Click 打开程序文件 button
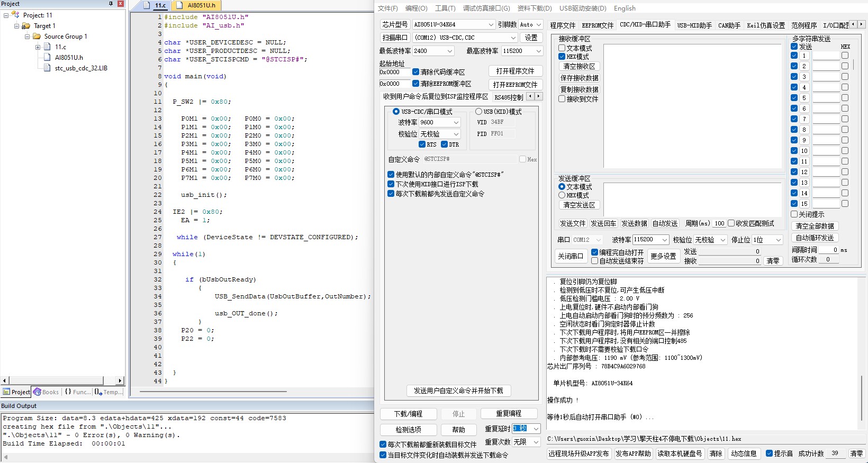Image resolution: width=868 pixels, height=463 pixels. point(515,71)
